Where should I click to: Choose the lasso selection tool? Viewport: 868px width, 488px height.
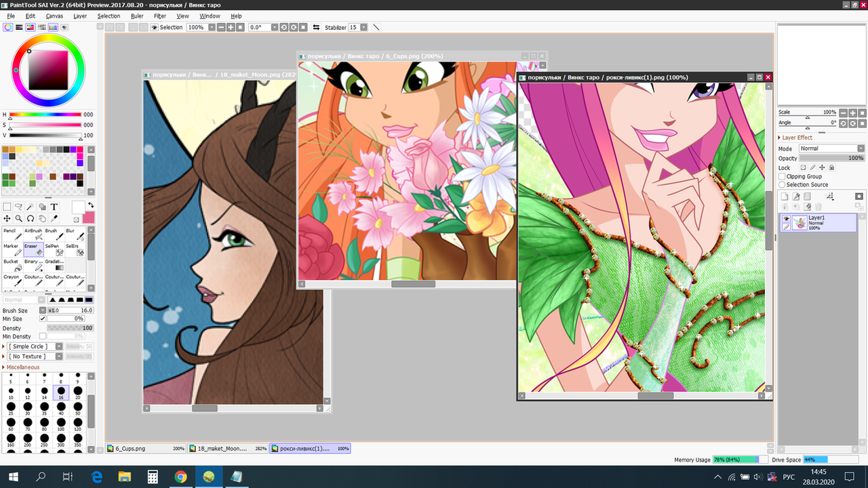(x=18, y=207)
